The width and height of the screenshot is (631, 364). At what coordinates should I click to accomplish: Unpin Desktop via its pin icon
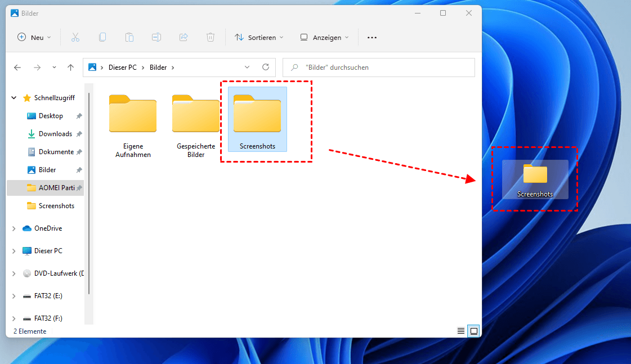pyautogui.click(x=79, y=116)
